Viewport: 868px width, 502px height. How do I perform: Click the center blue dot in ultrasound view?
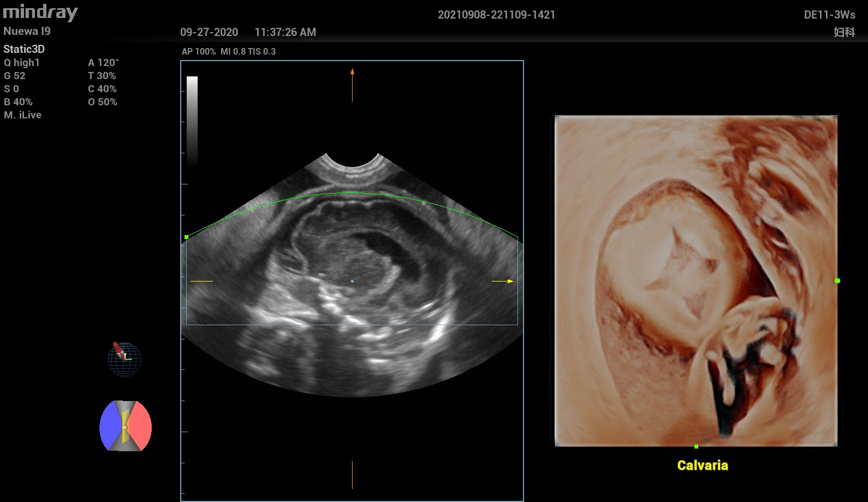(x=352, y=281)
